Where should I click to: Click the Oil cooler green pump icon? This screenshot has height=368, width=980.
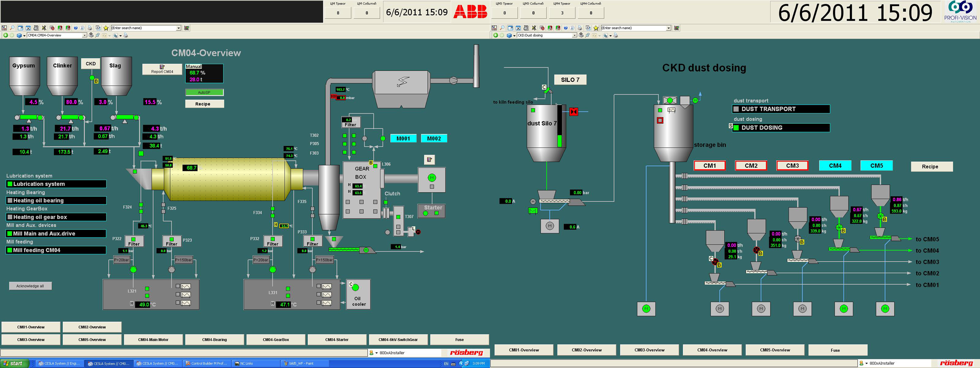355,287
